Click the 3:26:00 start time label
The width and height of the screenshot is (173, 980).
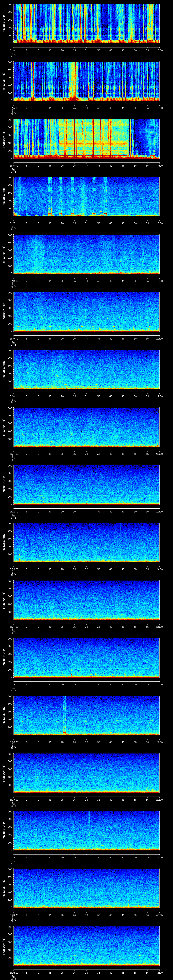tap(14, 742)
